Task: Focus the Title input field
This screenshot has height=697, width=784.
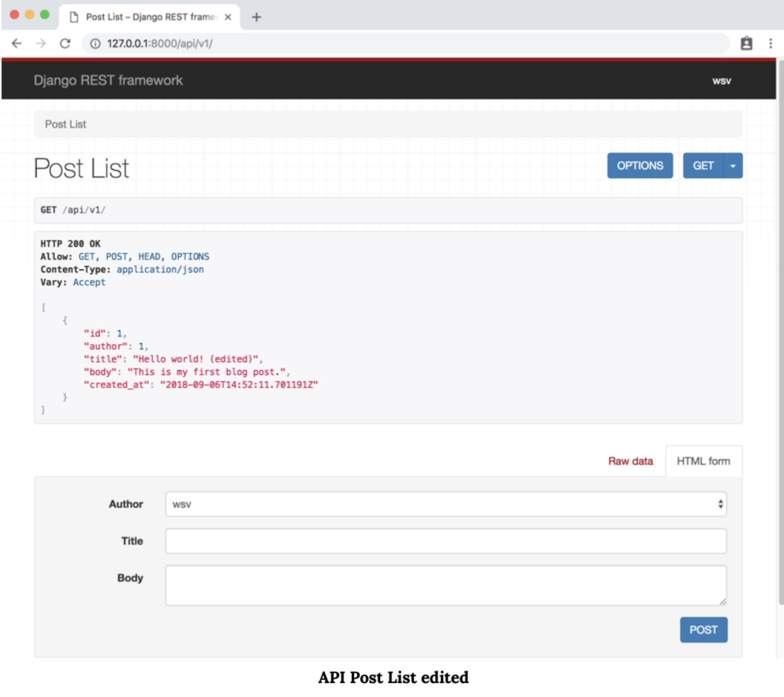Action: 446,541
